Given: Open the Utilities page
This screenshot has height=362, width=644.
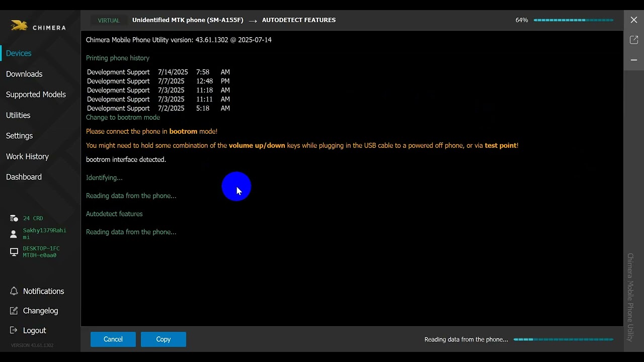Looking at the screenshot, I should 18,115.
